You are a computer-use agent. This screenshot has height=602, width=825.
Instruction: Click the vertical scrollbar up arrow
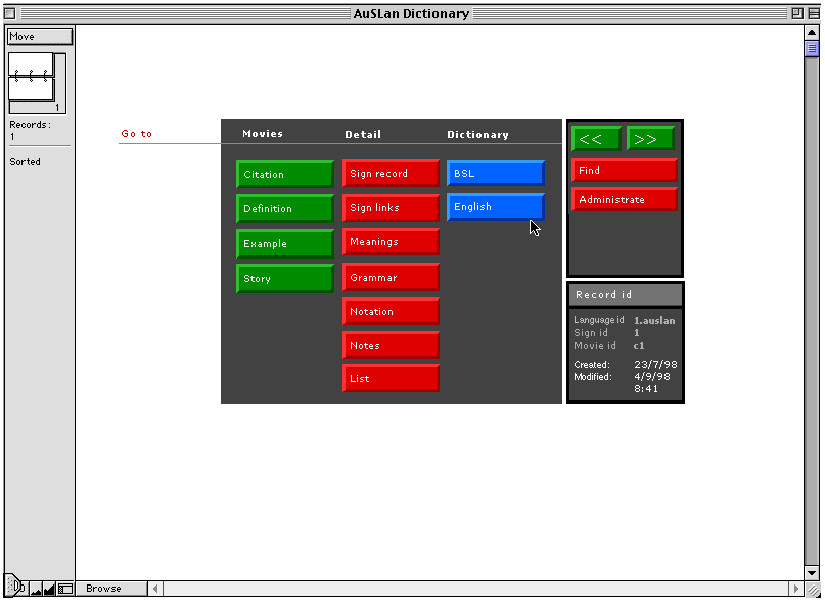(812, 33)
